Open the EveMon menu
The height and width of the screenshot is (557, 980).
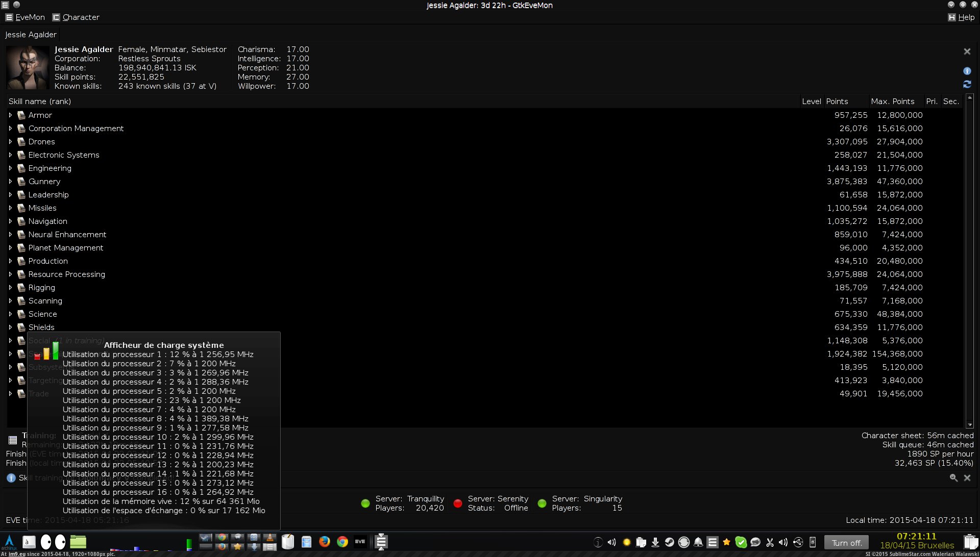click(25, 17)
